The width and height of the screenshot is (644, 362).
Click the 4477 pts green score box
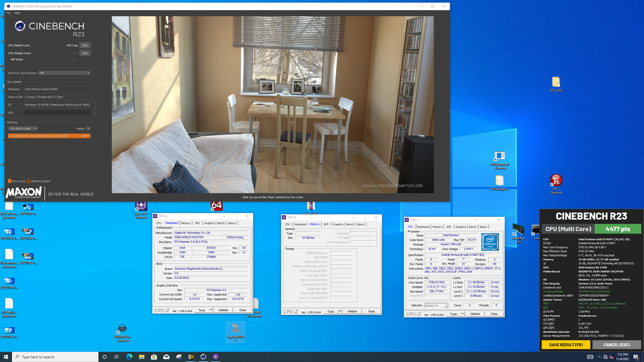(618, 229)
